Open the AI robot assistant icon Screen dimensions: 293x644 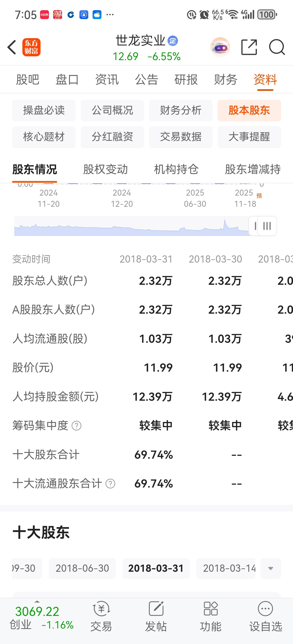220,47
